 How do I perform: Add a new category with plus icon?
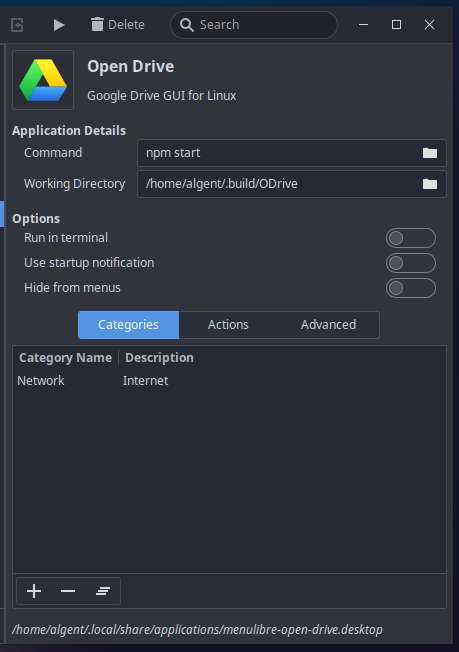point(34,591)
